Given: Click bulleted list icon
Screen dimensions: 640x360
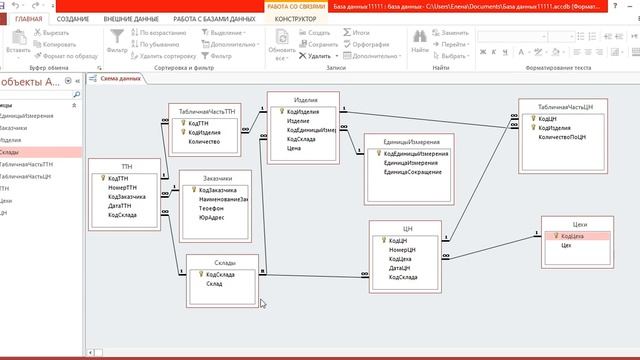Looking at the screenshot, I should (581, 36).
